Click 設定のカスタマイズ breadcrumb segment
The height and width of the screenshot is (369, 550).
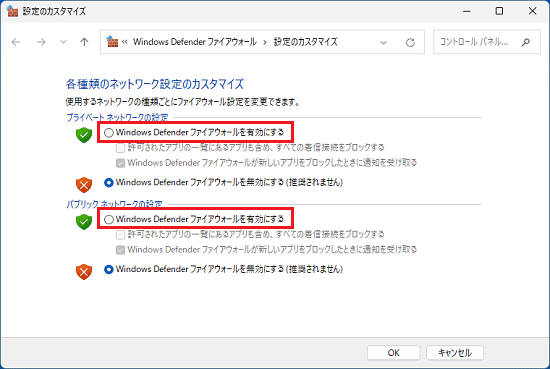(305, 42)
